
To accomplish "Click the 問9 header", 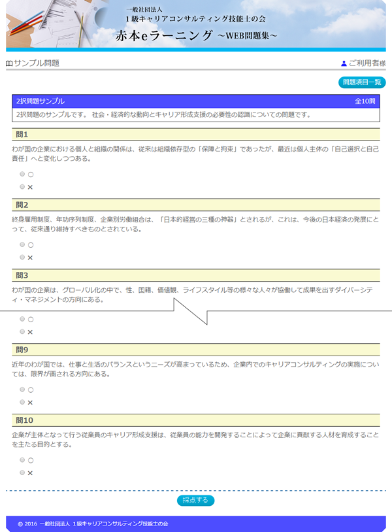I will 196,350.
